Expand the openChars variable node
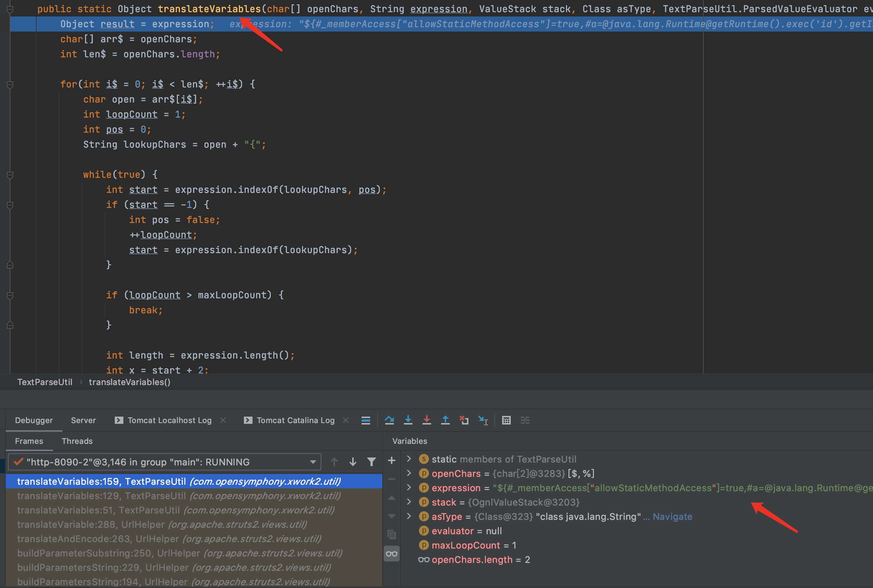873x588 pixels. [409, 473]
